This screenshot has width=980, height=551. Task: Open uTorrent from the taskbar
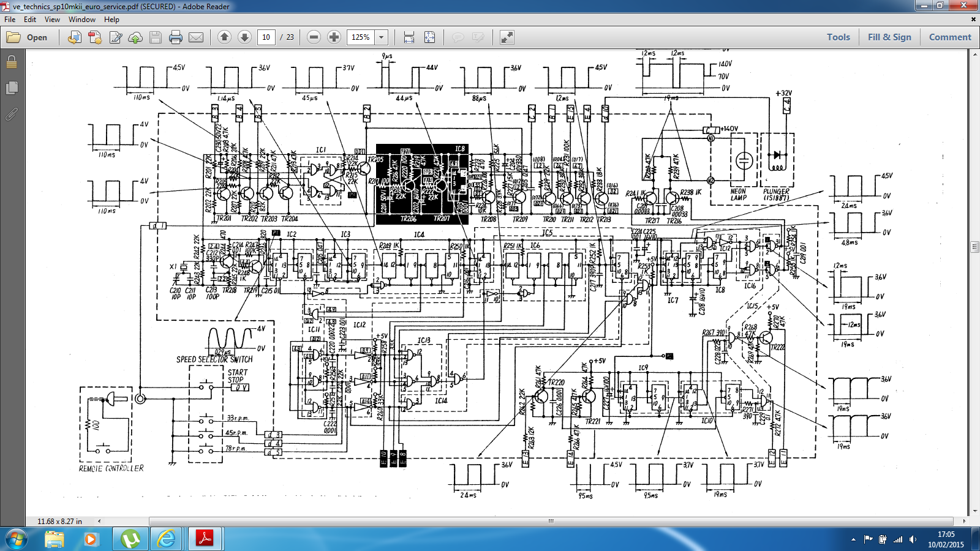pos(130,539)
